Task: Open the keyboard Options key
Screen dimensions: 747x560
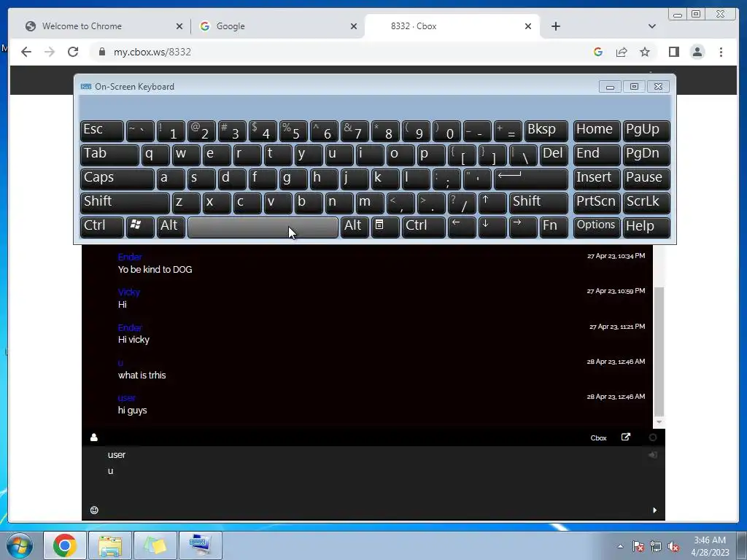Action: pyautogui.click(x=597, y=227)
